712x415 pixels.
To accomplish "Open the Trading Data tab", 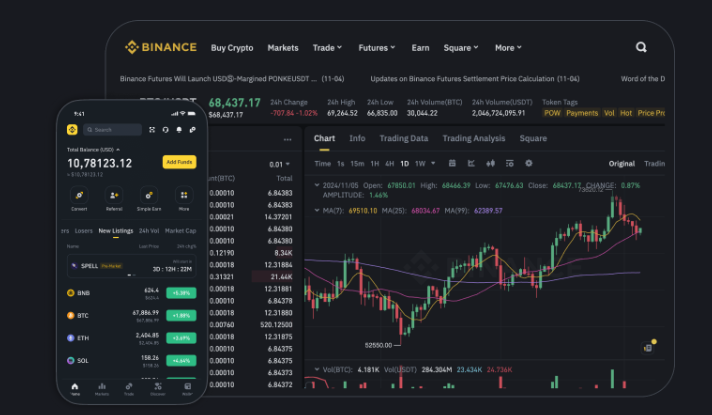I will [404, 138].
